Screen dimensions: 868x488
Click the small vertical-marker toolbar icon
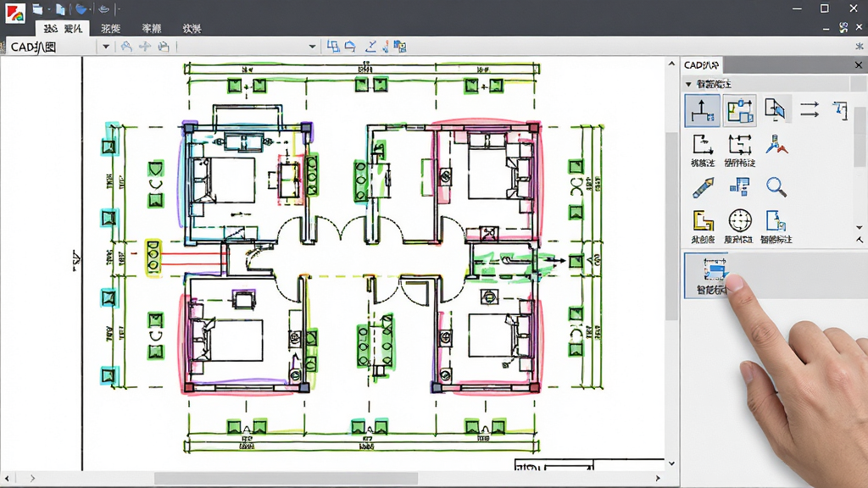[x=386, y=47]
